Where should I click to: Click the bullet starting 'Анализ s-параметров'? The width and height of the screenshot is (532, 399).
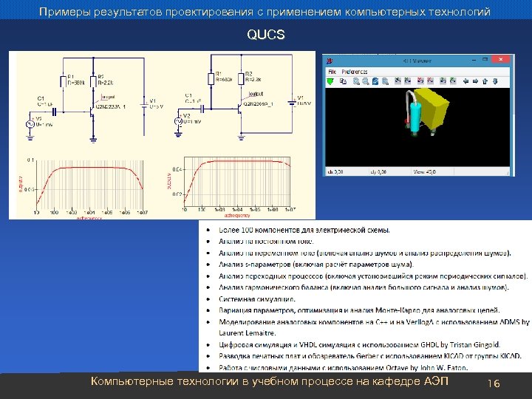316,265
